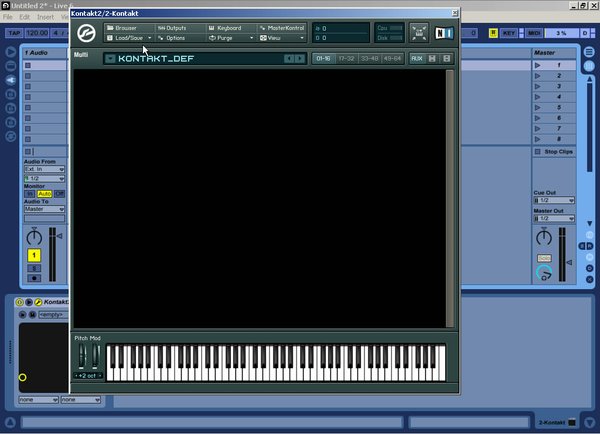Screen dimensions: 600x434
Task: Toggle the AUX sends button
Action: click(x=417, y=59)
